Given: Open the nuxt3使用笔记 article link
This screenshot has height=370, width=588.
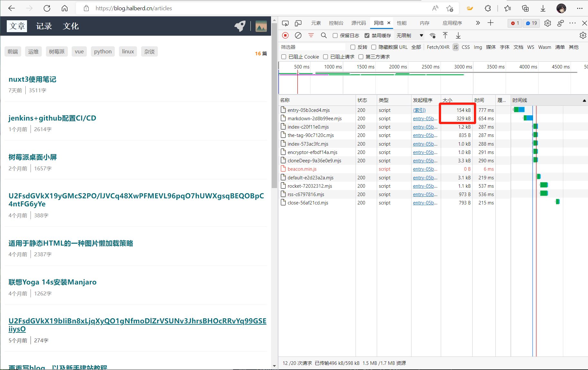Looking at the screenshot, I should tap(32, 79).
